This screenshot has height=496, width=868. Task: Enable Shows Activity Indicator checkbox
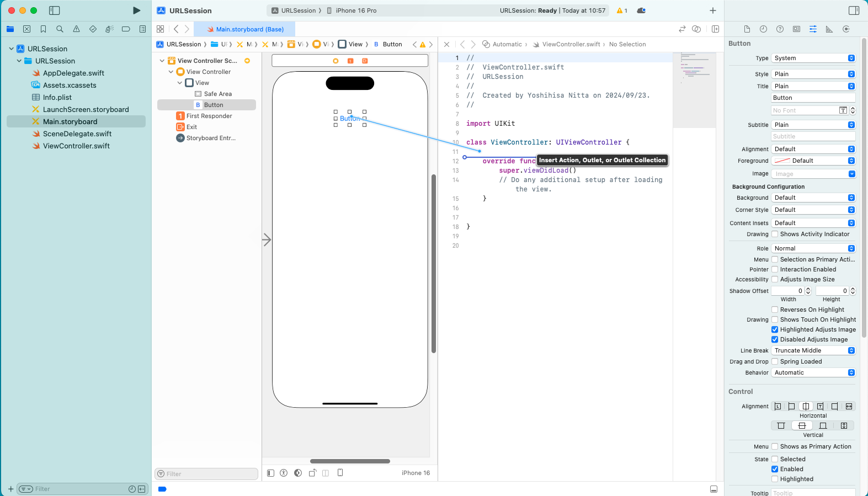point(775,234)
